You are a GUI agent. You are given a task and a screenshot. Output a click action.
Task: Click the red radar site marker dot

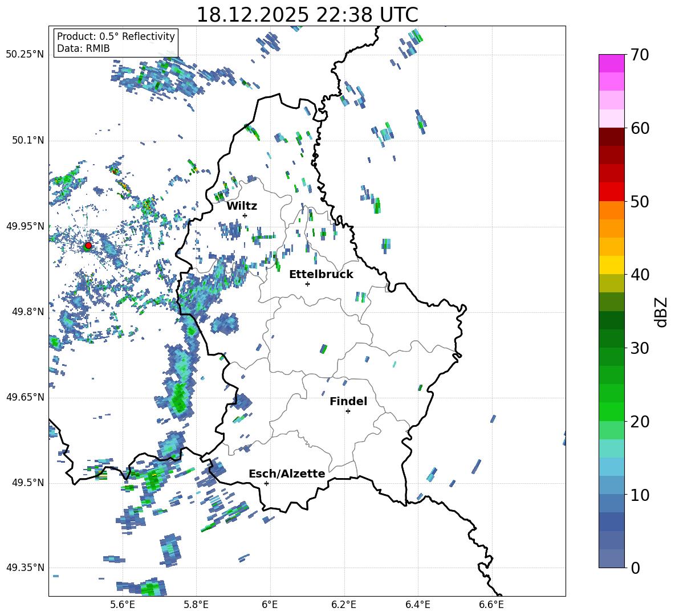pos(88,246)
